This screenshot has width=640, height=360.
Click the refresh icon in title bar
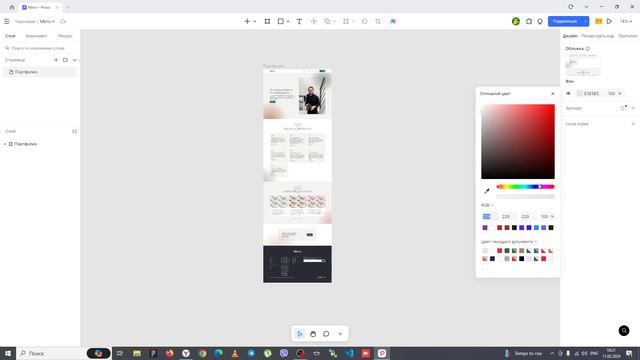click(571, 7)
